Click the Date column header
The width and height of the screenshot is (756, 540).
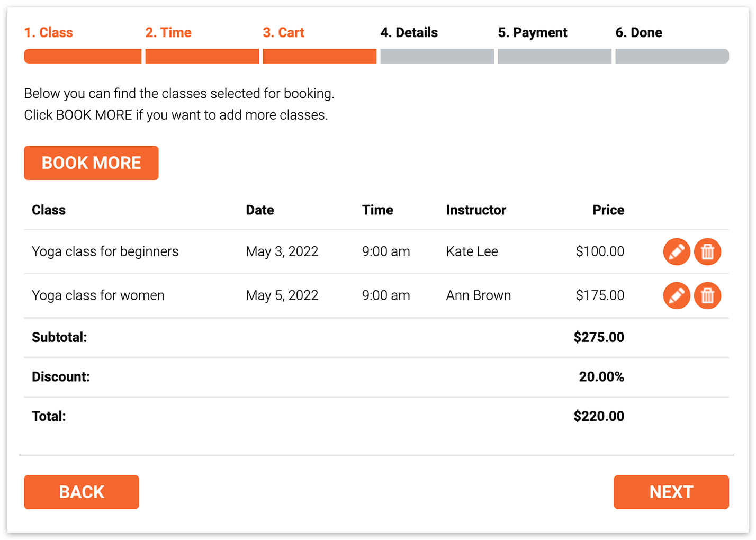[260, 210]
